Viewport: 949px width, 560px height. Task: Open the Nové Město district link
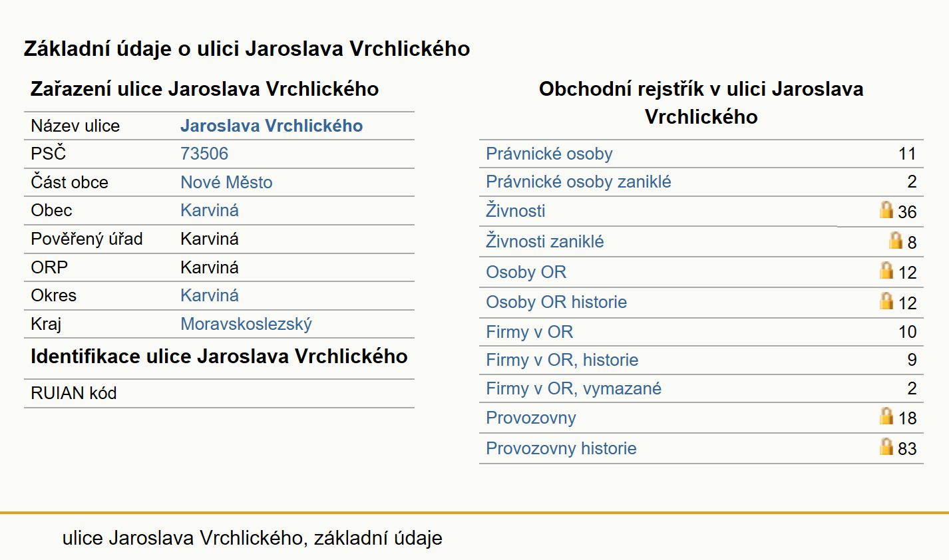pyautogui.click(x=226, y=182)
